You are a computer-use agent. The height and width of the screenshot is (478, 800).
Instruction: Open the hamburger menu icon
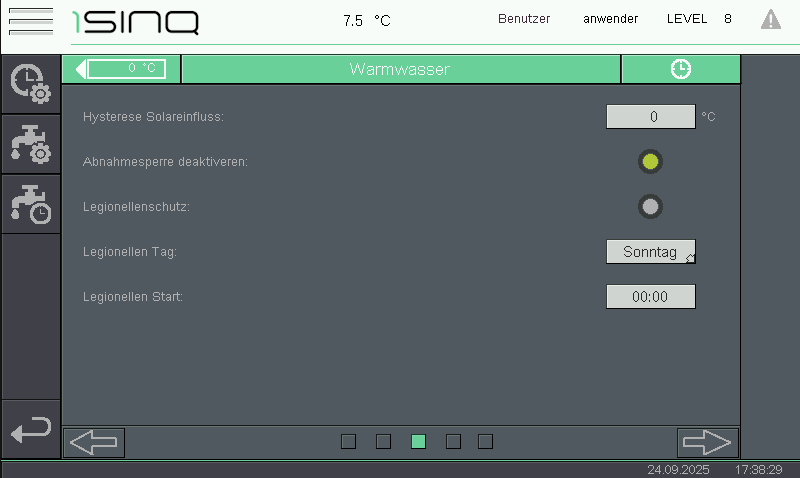30,20
